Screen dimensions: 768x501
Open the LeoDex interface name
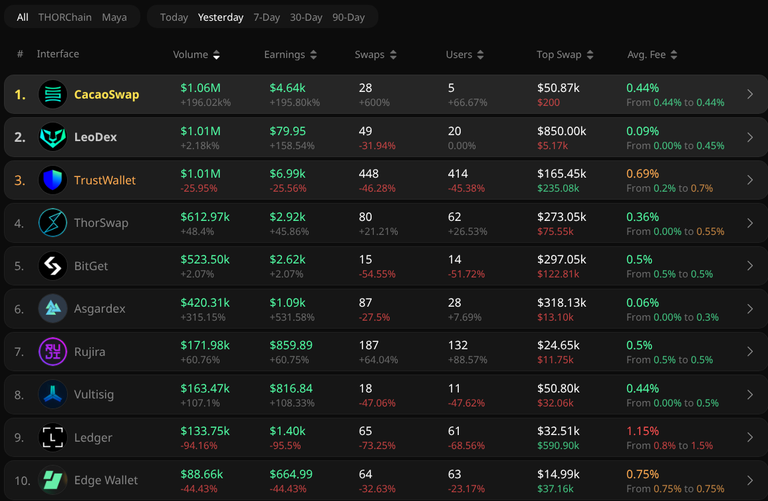(x=96, y=137)
